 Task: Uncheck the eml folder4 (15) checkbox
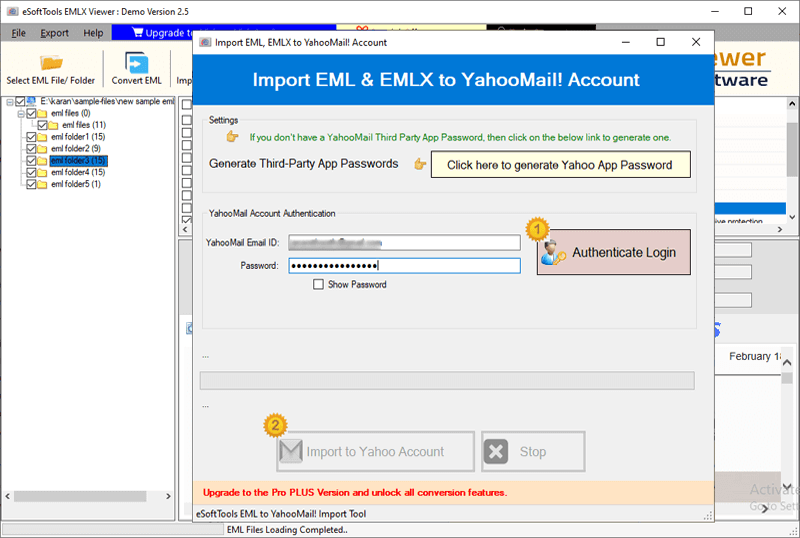tap(31, 172)
